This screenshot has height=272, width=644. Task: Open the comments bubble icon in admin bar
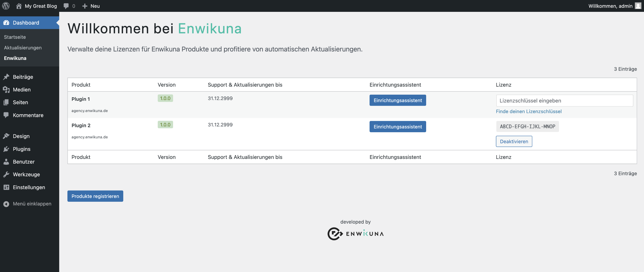[x=66, y=6]
